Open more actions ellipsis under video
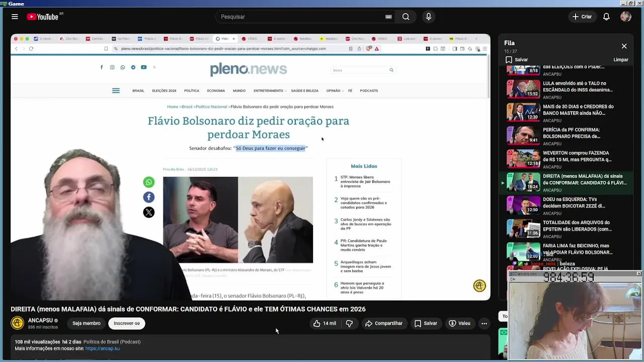This screenshot has width=644, height=362. click(x=484, y=323)
